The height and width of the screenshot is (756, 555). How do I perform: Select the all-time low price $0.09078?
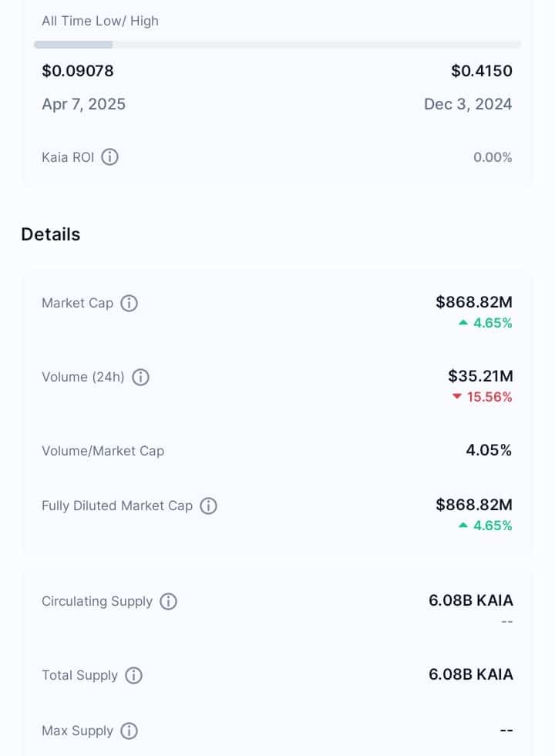pyautogui.click(x=78, y=71)
